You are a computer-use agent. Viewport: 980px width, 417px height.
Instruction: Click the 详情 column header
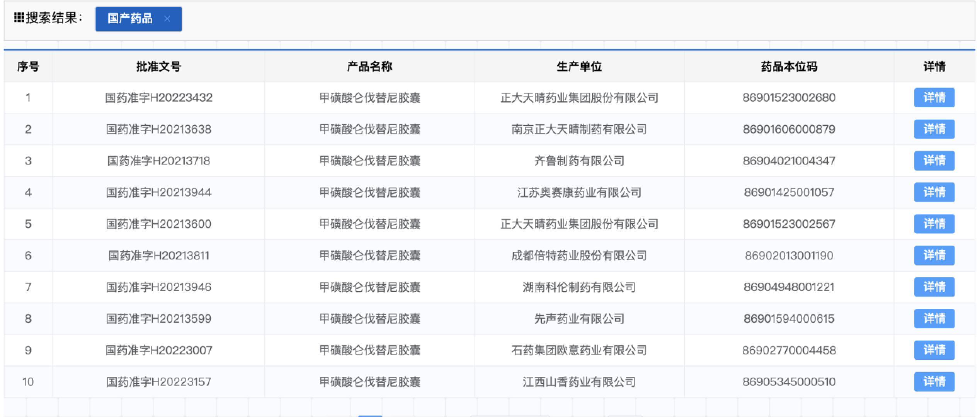(x=934, y=66)
